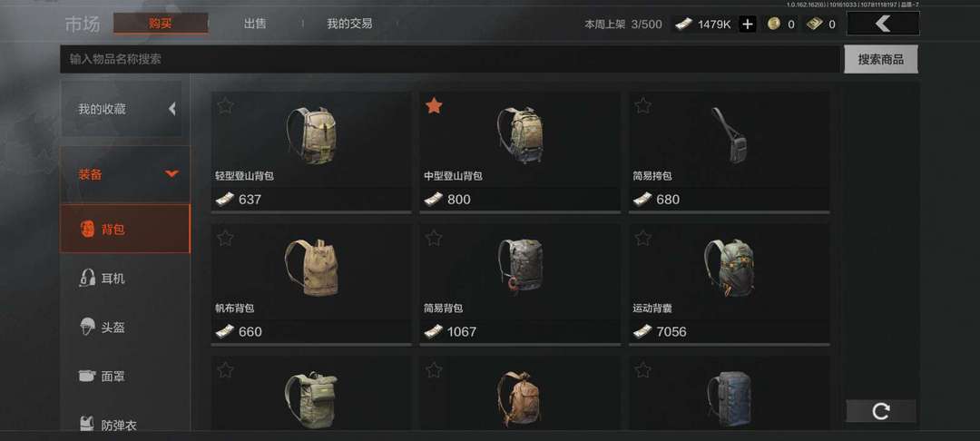Open the 我的交易 tab
Viewport: 980px width, 441px height.
[x=349, y=24]
